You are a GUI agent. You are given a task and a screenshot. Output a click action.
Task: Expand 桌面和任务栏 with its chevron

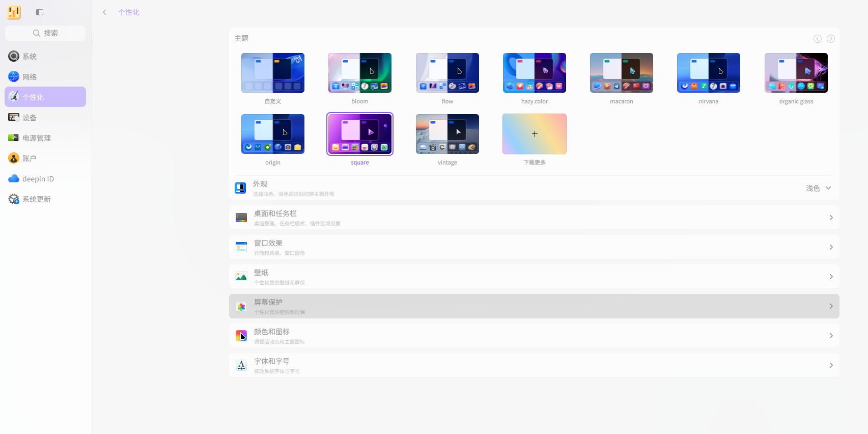[831, 218]
